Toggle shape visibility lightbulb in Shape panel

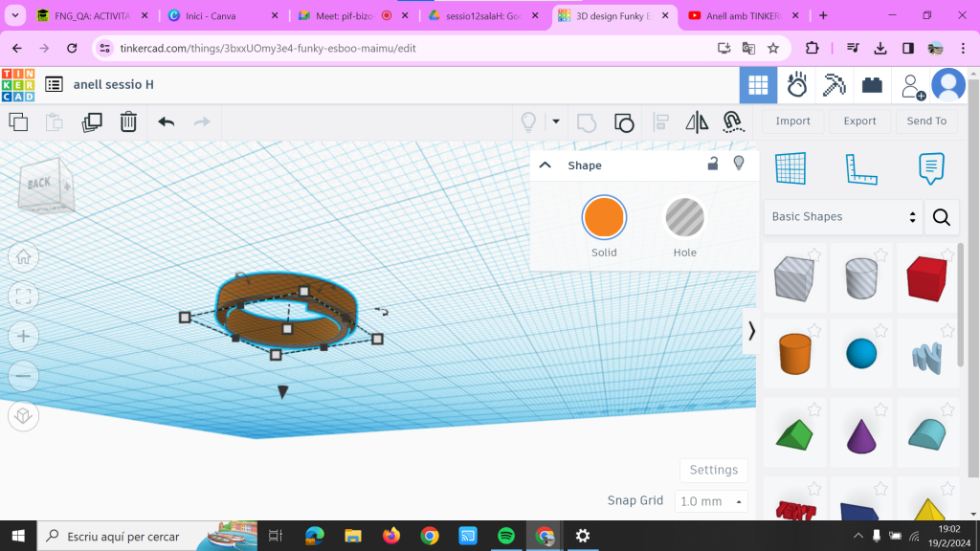(x=739, y=164)
